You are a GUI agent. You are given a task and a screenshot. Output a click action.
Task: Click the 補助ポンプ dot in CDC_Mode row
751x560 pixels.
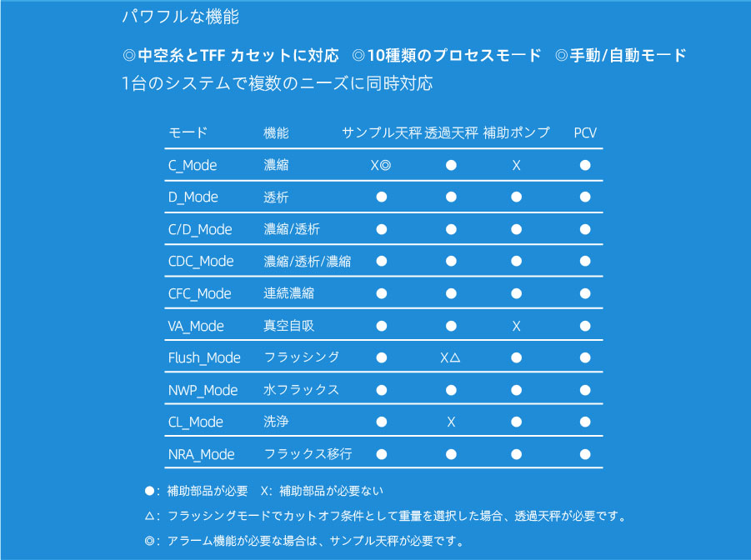pyautogui.click(x=516, y=261)
